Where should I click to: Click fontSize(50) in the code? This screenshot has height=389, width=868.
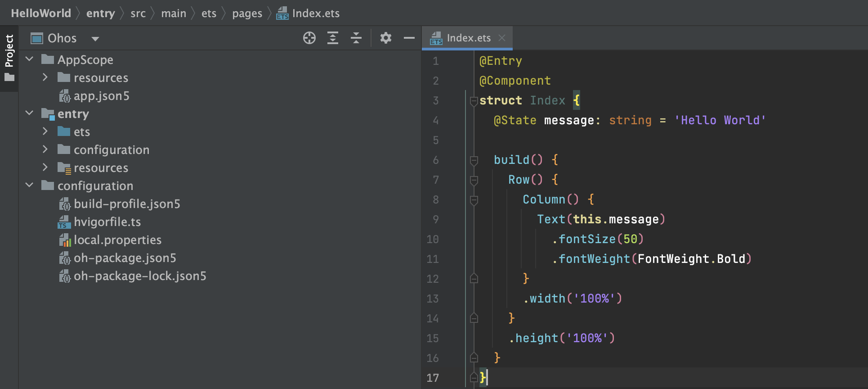601,239
